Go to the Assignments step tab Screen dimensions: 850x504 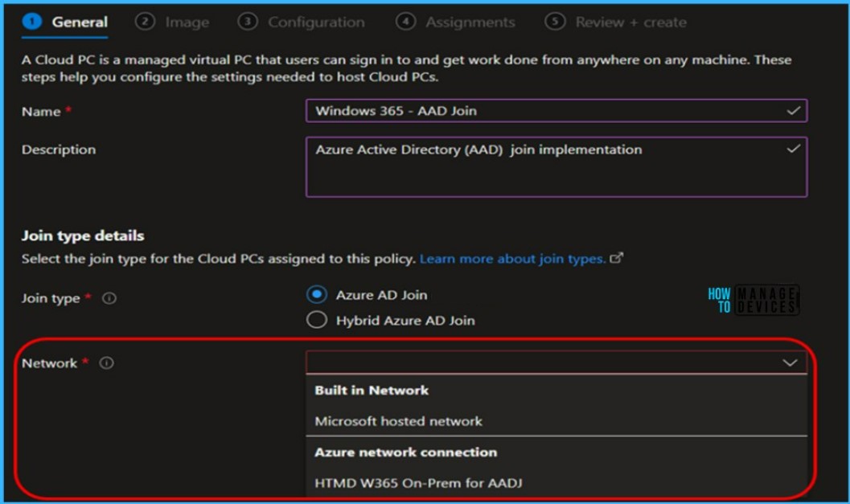[455, 23]
